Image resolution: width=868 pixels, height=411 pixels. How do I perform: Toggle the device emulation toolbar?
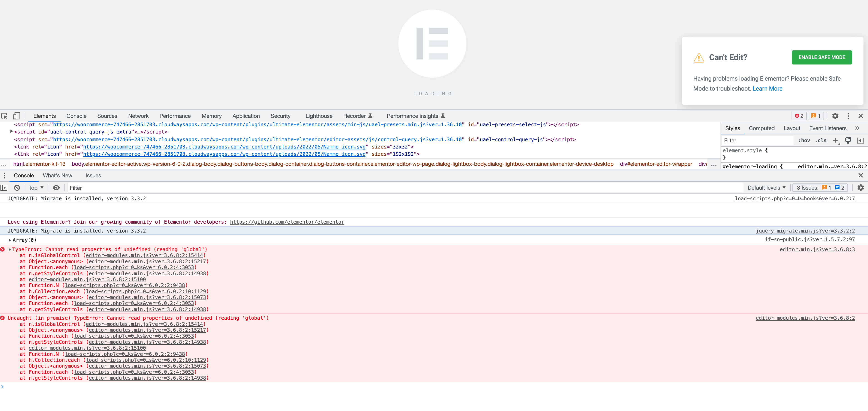17,116
